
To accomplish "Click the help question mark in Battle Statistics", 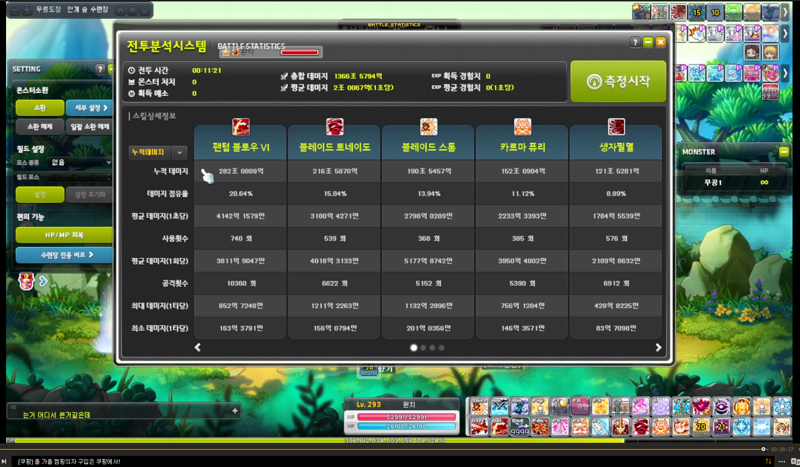I will click(635, 42).
